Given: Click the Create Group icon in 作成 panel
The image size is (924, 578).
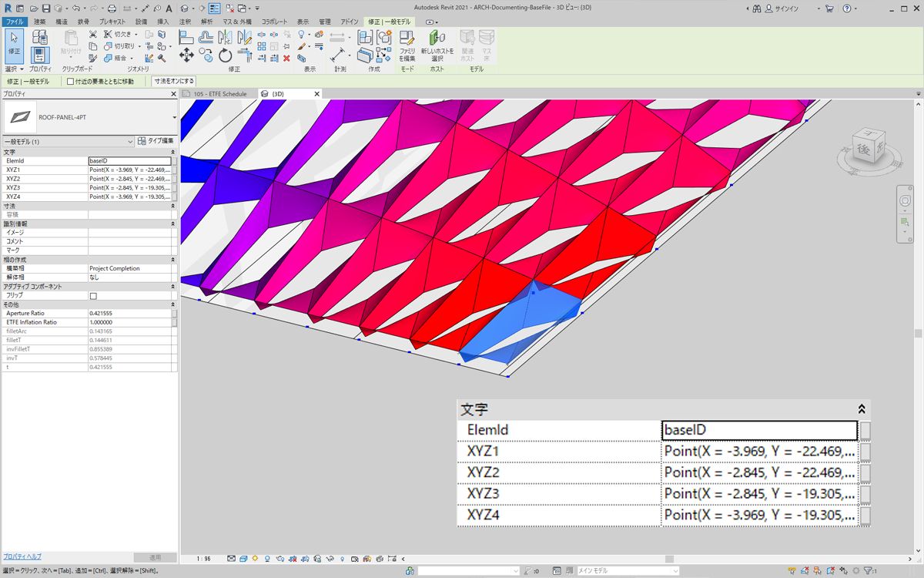Looking at the screenshot, I should (x=383, y=35).
